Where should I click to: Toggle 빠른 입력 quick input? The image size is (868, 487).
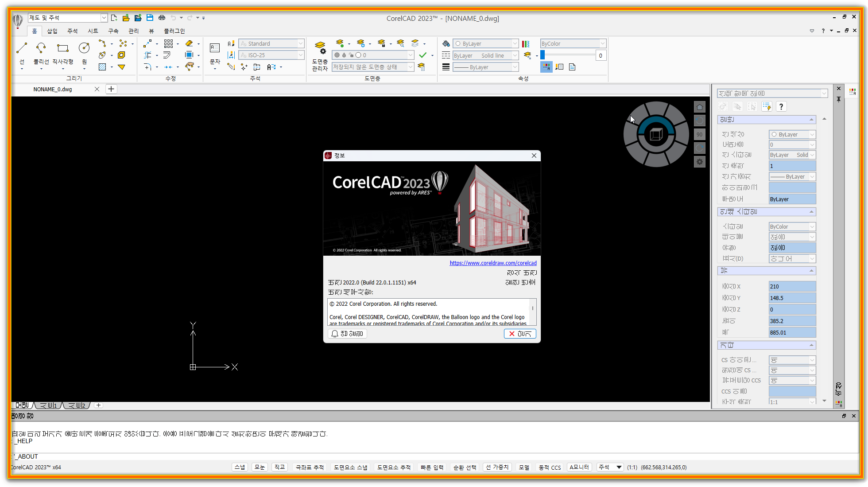click(x=432, y=467)
